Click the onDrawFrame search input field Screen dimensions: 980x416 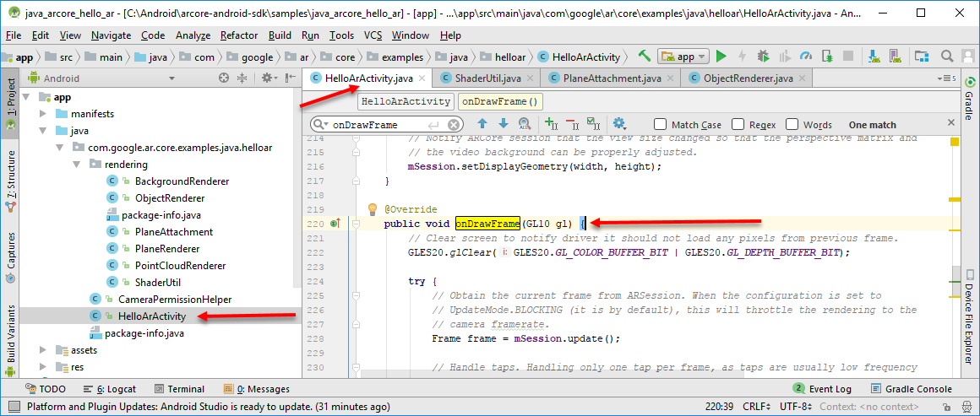click(x=388, y=124)
